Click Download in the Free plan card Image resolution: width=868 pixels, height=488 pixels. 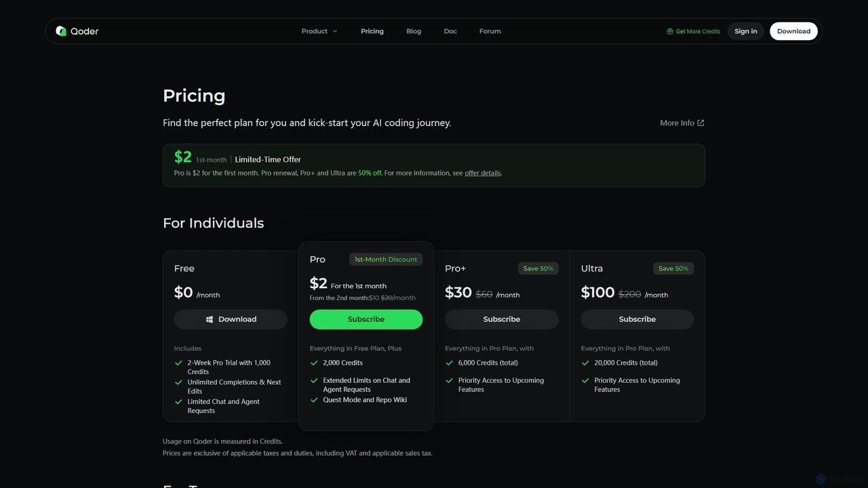(231, 319)
